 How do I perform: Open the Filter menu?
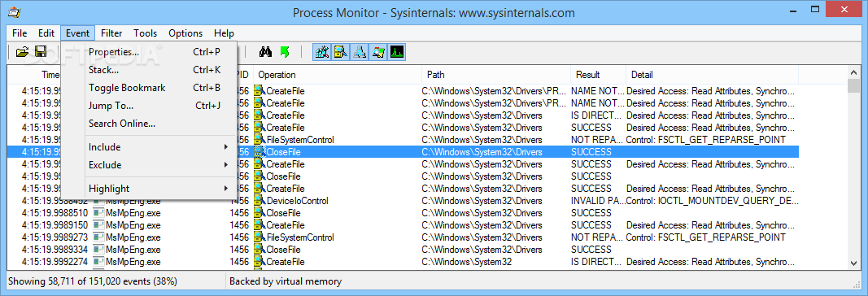tap(111, 33)
